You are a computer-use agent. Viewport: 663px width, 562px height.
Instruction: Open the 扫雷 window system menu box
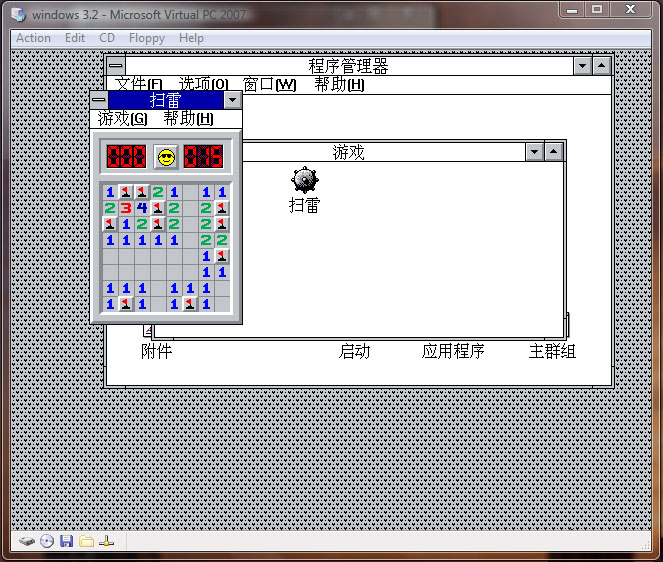[99, 100]
